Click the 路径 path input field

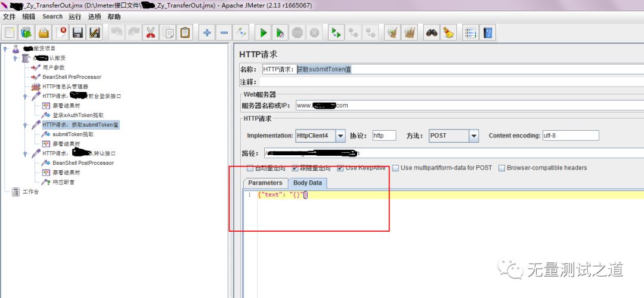[x=454, y=153]
